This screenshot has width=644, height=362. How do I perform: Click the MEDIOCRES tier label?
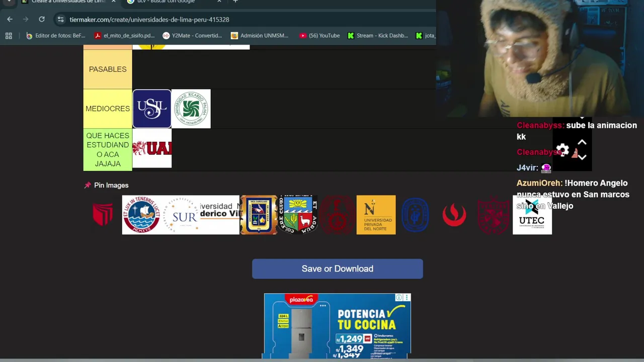click(108, 109)
